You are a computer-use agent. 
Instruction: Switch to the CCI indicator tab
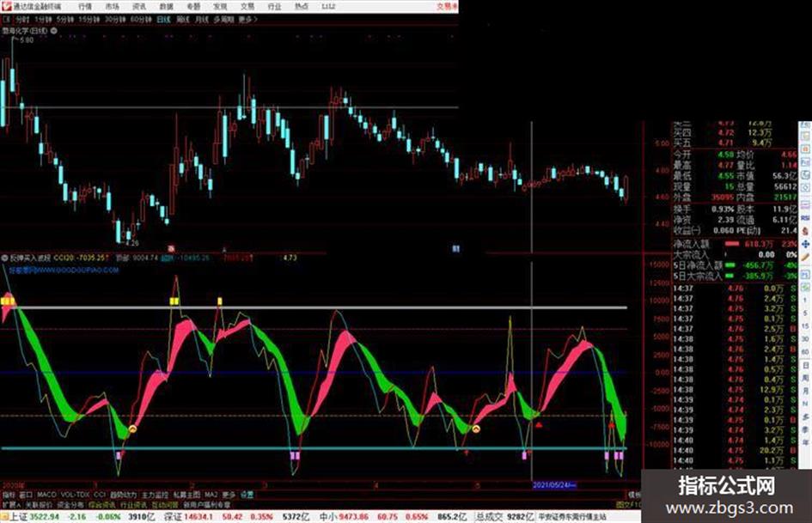[x=100, y=495]
